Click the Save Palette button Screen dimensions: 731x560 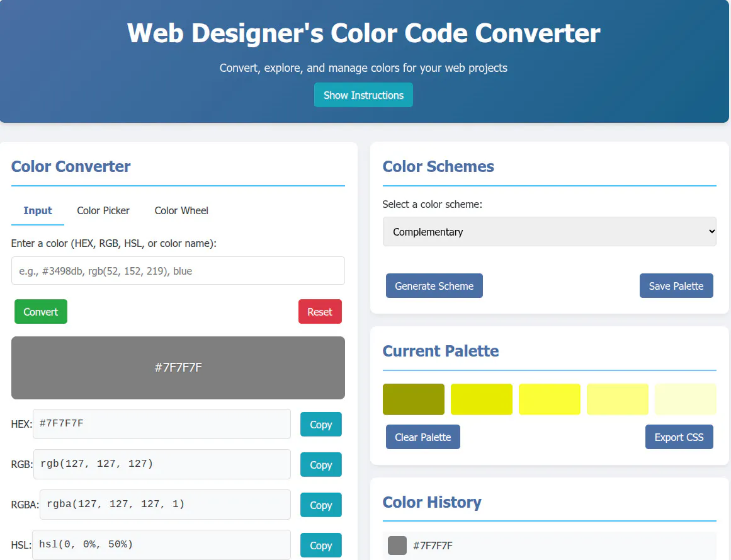coord(676,286)
